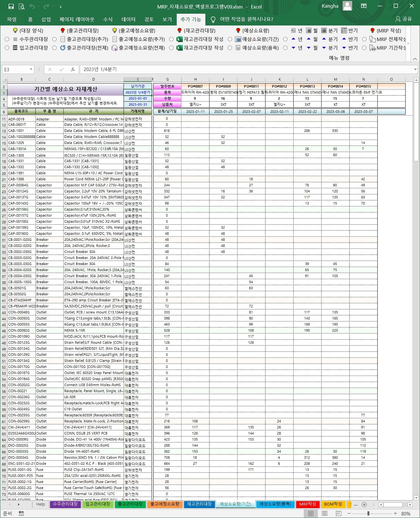
Task: Click the red bulb beside {예상소요량}
Action: 238,30
